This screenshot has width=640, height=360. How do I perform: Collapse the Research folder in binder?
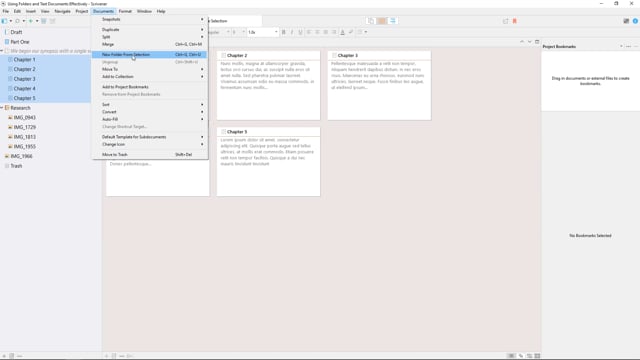(x=2, y=108)
